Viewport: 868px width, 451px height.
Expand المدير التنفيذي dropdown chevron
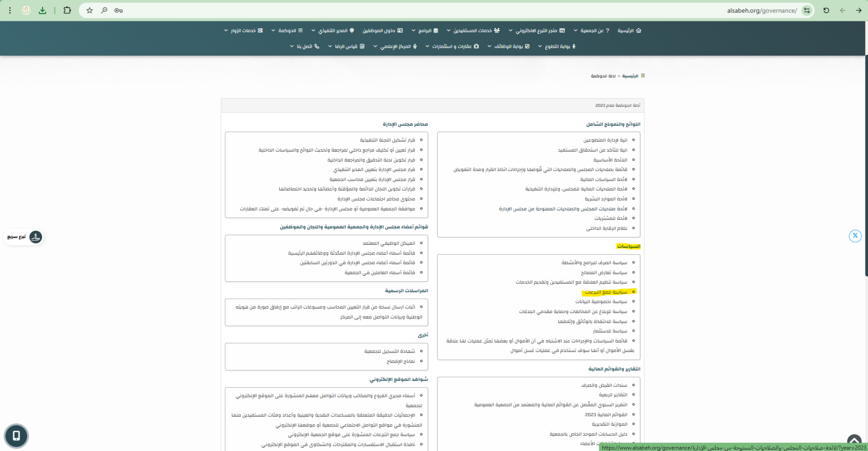pos(313,30)
